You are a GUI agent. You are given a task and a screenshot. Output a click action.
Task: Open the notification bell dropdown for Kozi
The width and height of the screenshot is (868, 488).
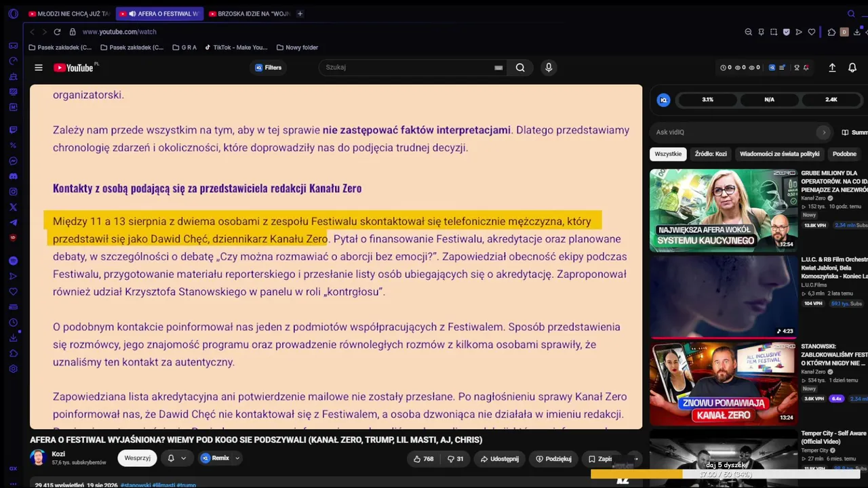176,458
